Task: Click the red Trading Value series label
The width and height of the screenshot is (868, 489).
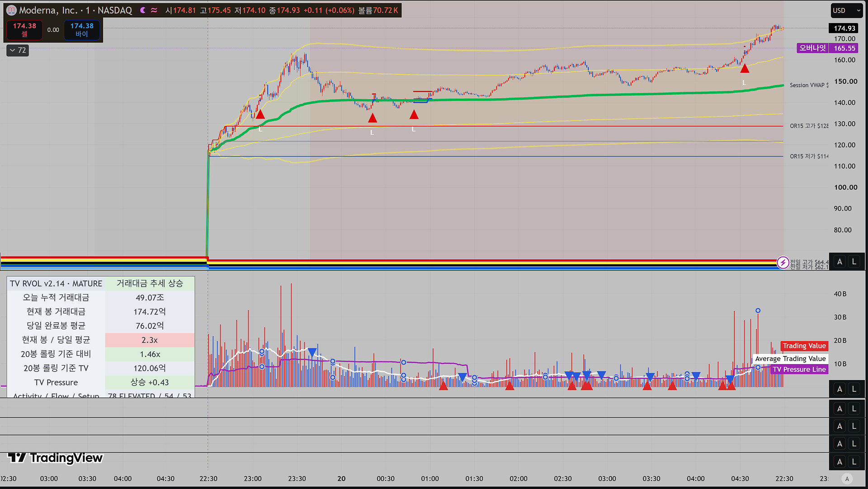Action: tap(804, 346)
